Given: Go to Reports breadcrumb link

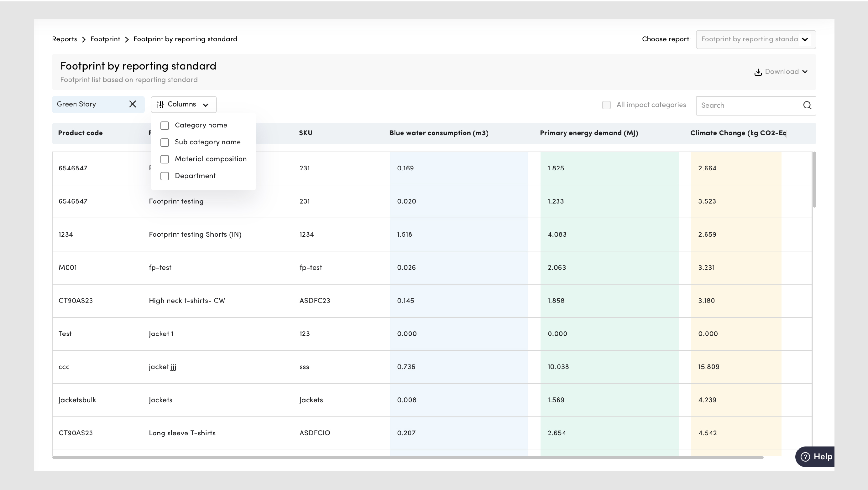Looking at the screenshot, I should click(64, 39).
